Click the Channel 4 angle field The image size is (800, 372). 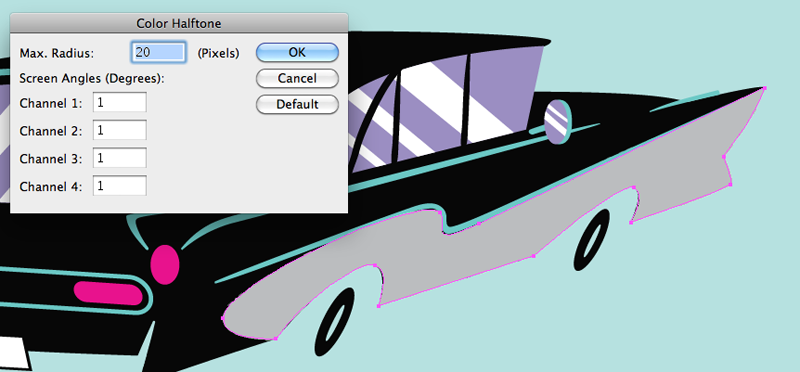point(120,186)
